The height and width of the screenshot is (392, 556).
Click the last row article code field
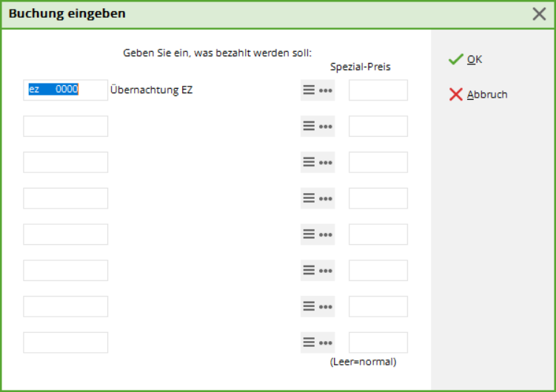[65, 343]
